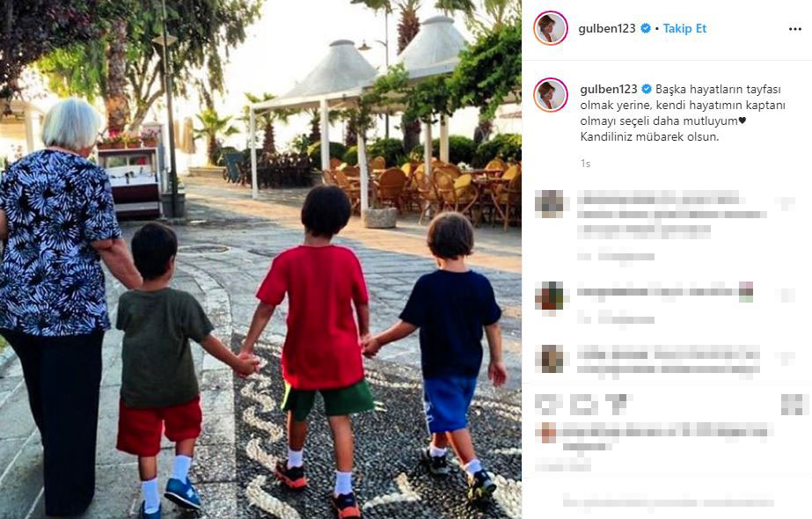
Task: Open gulben123 username link in the caption
Action: [x=609, y=89]
